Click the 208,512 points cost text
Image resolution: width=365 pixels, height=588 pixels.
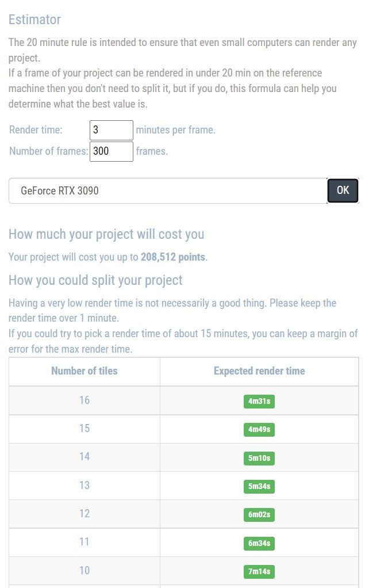tap(172, 257)
